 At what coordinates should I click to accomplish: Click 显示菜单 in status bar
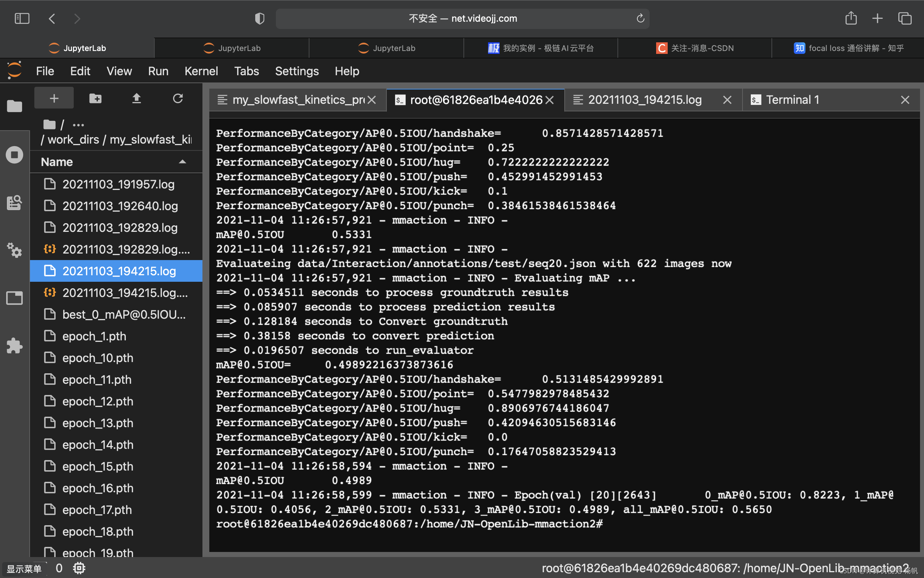pos(24,569)
